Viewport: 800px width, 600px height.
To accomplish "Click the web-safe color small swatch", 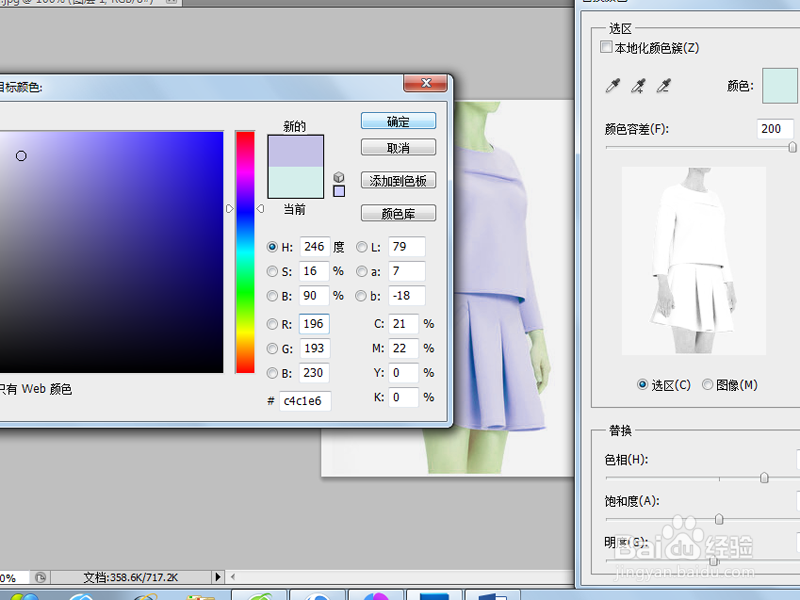I will click(x=339, y=191).
